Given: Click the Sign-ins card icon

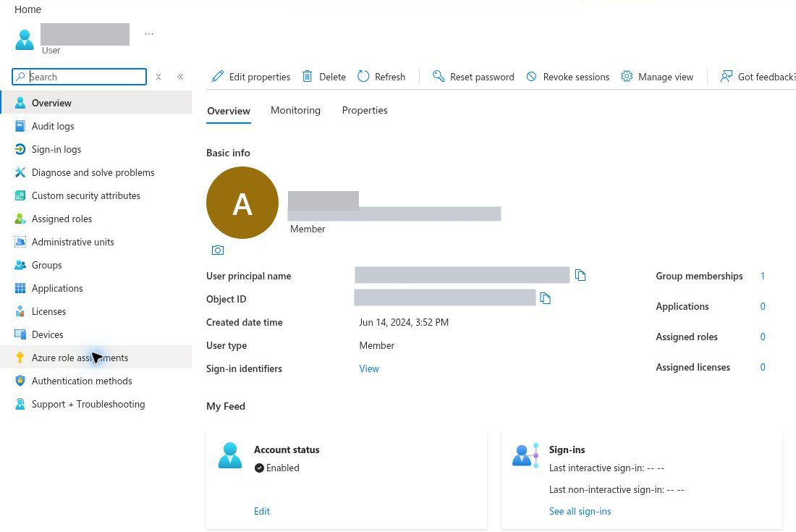Looking at the screenshot, I should tap(525, 455).
